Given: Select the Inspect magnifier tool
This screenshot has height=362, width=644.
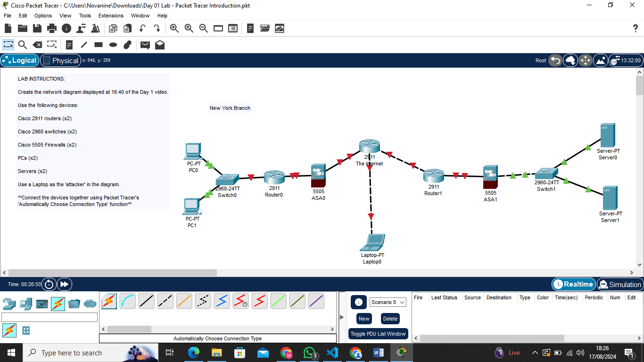Looking at the screenshot, I should click(x=22, y=45).
